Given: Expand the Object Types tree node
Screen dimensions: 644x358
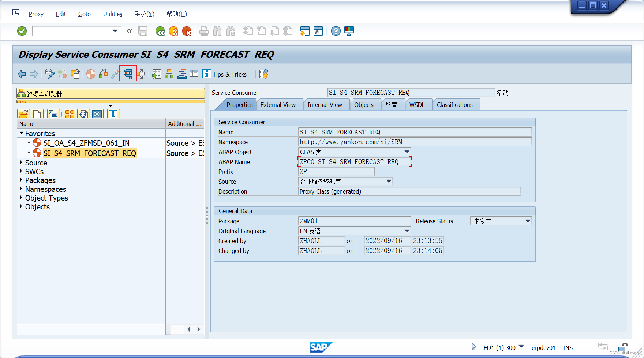Looking at the screenshot, I should [21, 197].
